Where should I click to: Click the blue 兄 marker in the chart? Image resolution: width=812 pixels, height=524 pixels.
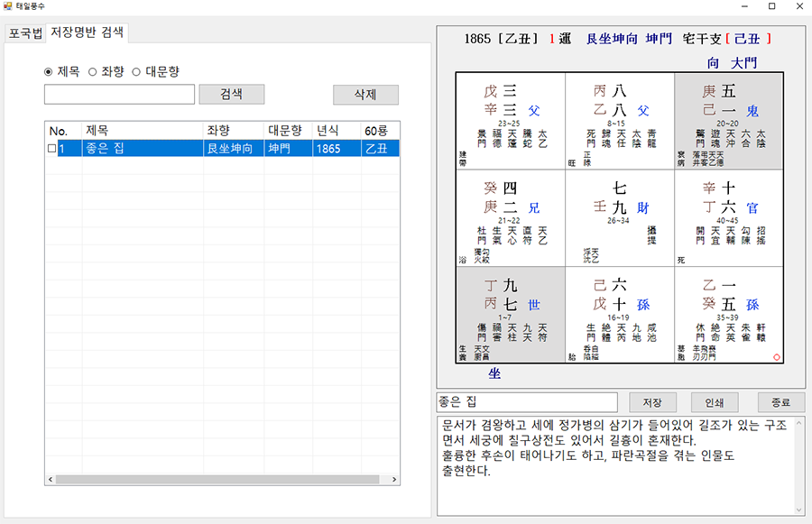534,208
